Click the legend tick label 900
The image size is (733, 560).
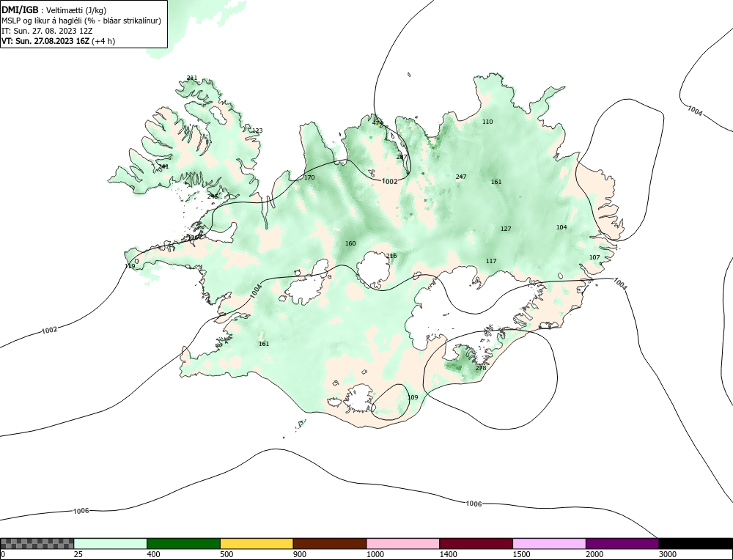[x=300, y=554]
